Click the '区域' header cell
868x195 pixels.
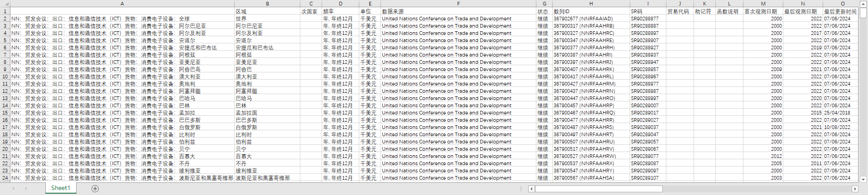pyautogui.click(x=267, y=11)
